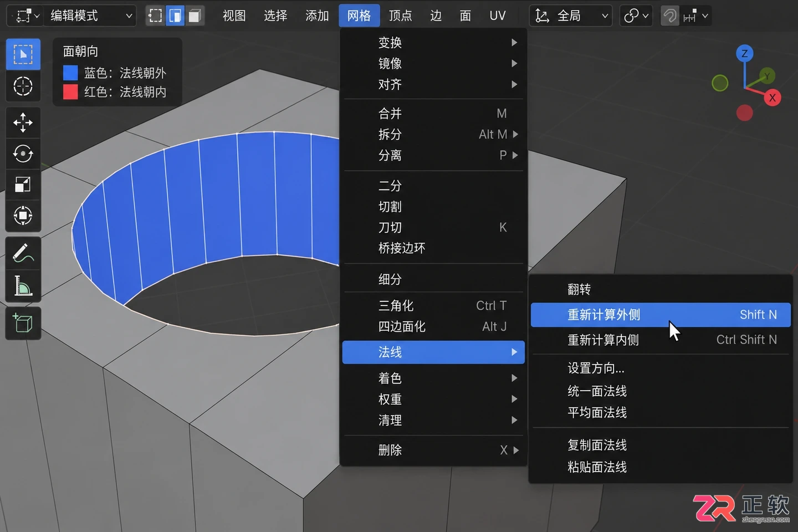Open the editor type dropdown
798x532 pixels.
point(26,16)
